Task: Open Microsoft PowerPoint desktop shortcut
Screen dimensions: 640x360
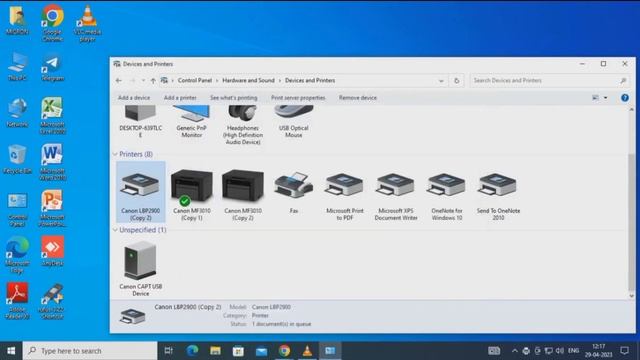Action: (x=52, y=208)
